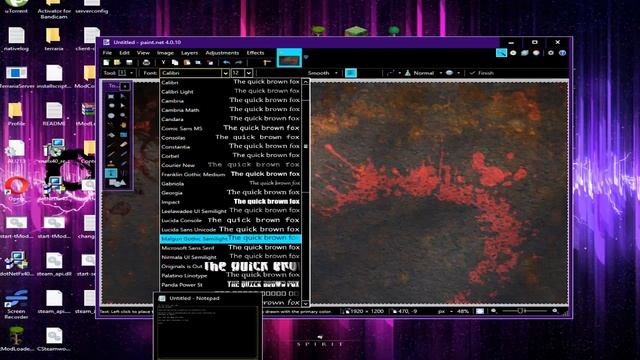The image size is (640, 360).
Task: Open the Help question mark button
Action: click(x=562, y=53)
